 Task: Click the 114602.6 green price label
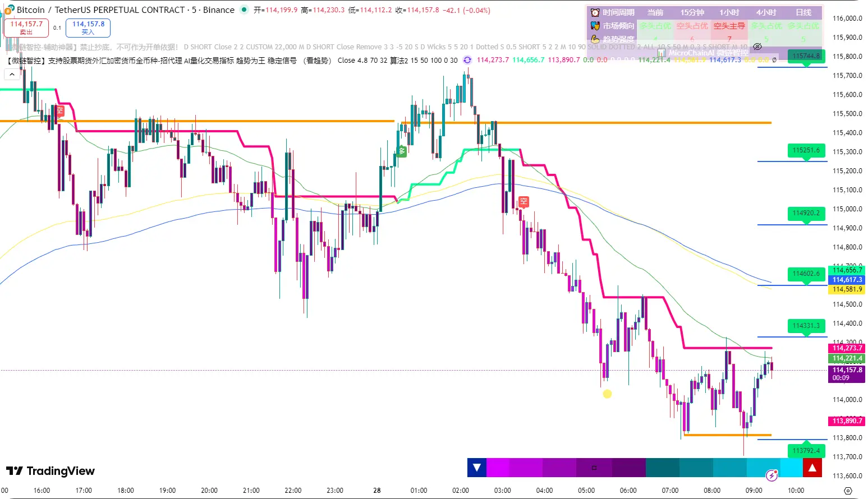coord(807,274)
